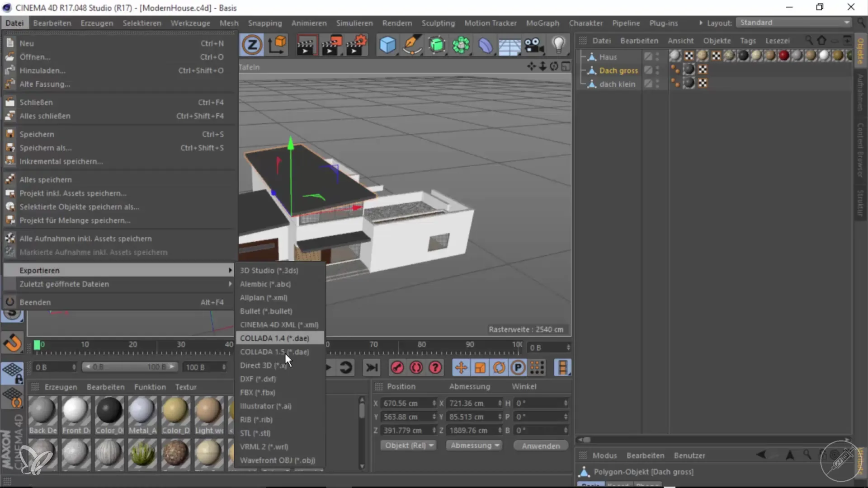Jump to the end of the timeline
This screenshot has width=868, height=488.
pyautogui.click(x=372, y=367)
